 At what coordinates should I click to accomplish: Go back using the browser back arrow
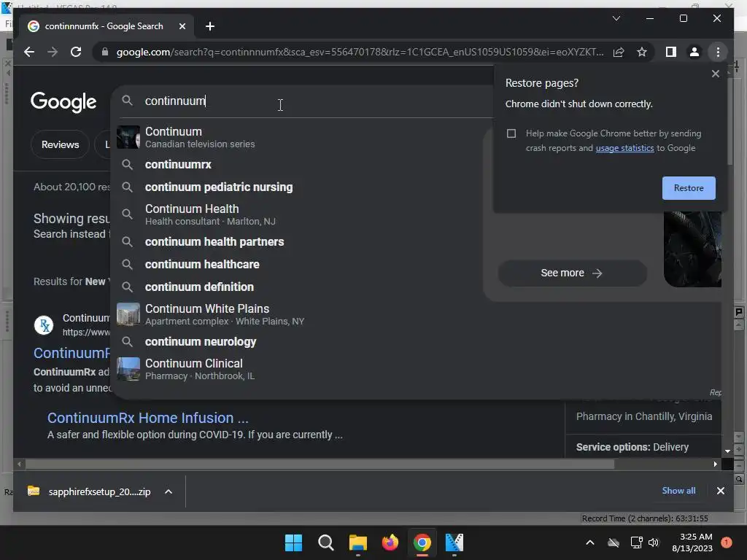click(29, 52)
